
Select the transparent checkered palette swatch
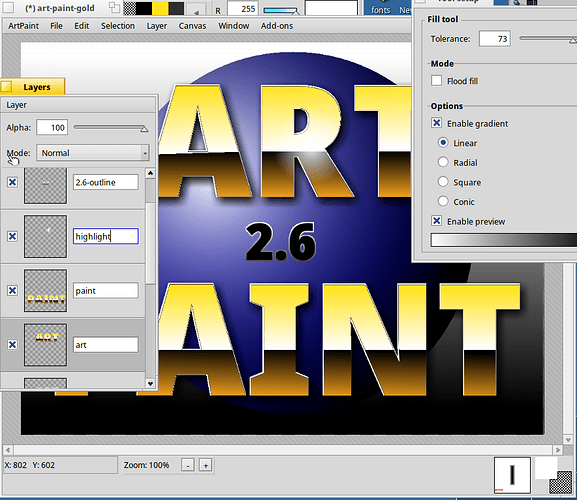click(x=130, y=8)
